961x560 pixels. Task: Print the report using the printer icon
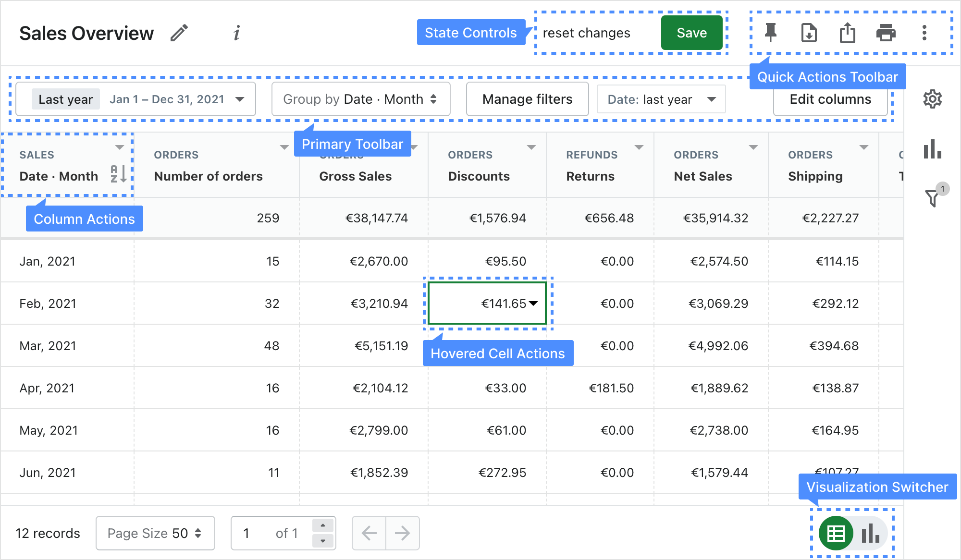coord(886,33)
